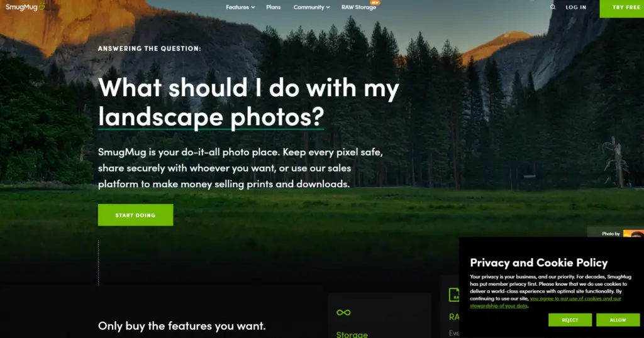Image resolution: width=644 pixels, height=338 pixels.
Task: Open the Plans menu item
Action: [274, 8]
